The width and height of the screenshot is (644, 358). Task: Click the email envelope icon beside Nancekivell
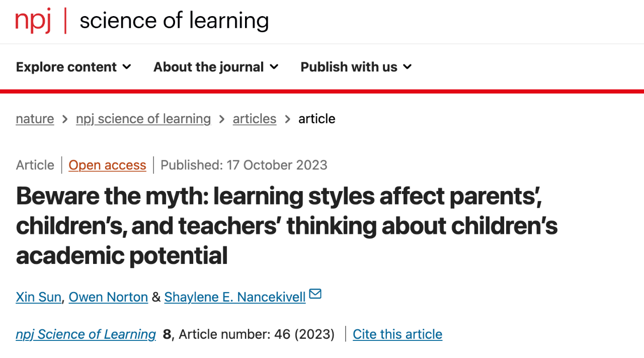pos(315,294)
